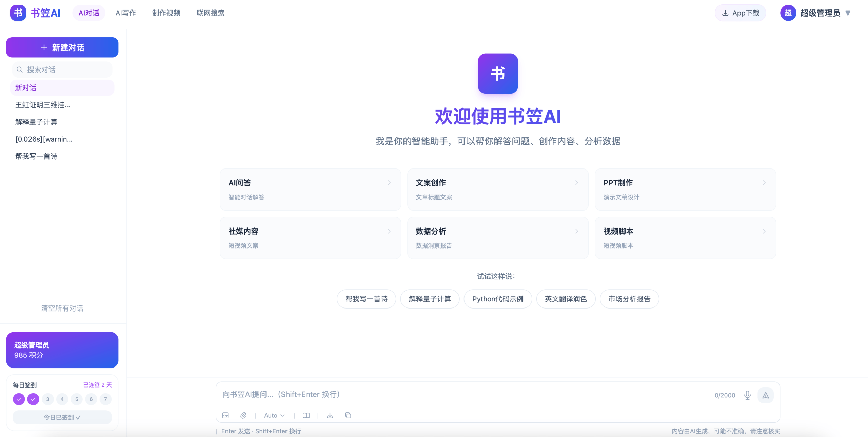The image size is (868, 437).
Task: Click the day 4 sign-in circle
Action: pyautogui.click(x=62, y=399)
